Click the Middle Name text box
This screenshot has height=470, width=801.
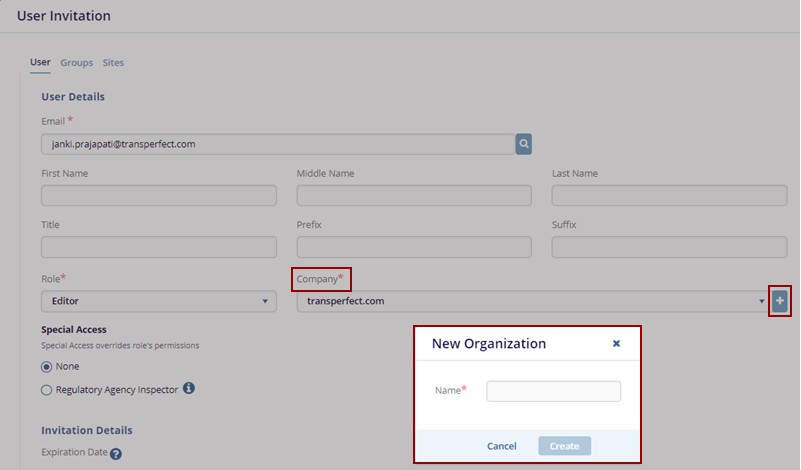414,196
